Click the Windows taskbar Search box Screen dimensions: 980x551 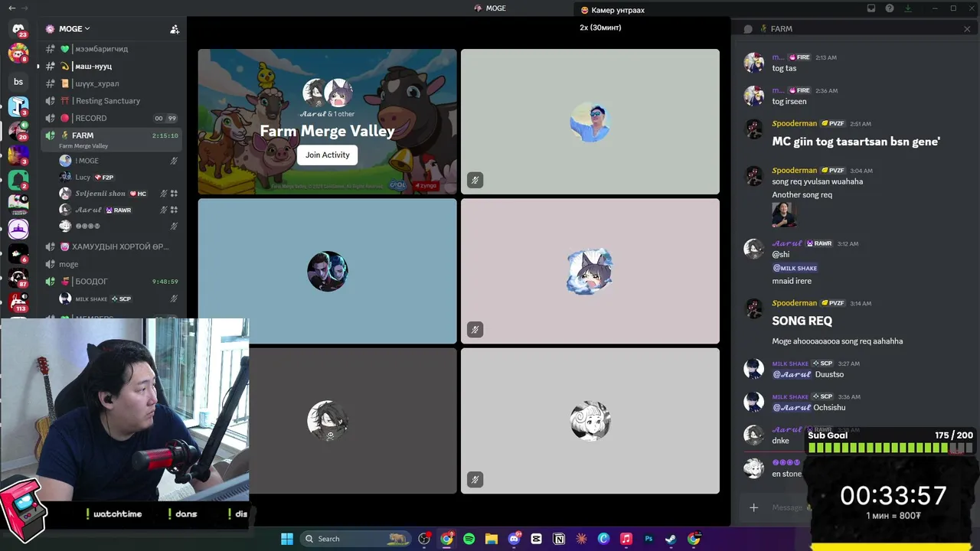coord(357,539)
